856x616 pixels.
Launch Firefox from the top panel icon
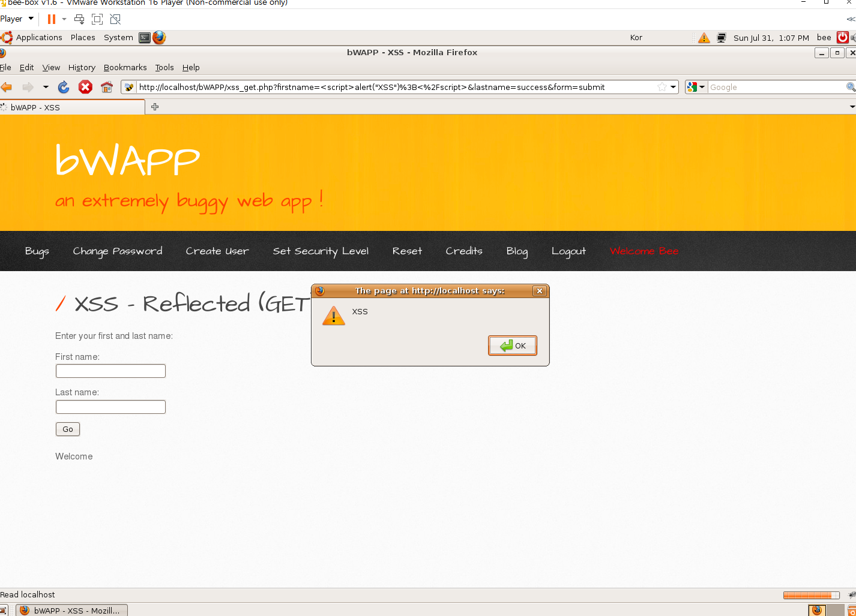(x=159, y=38)
